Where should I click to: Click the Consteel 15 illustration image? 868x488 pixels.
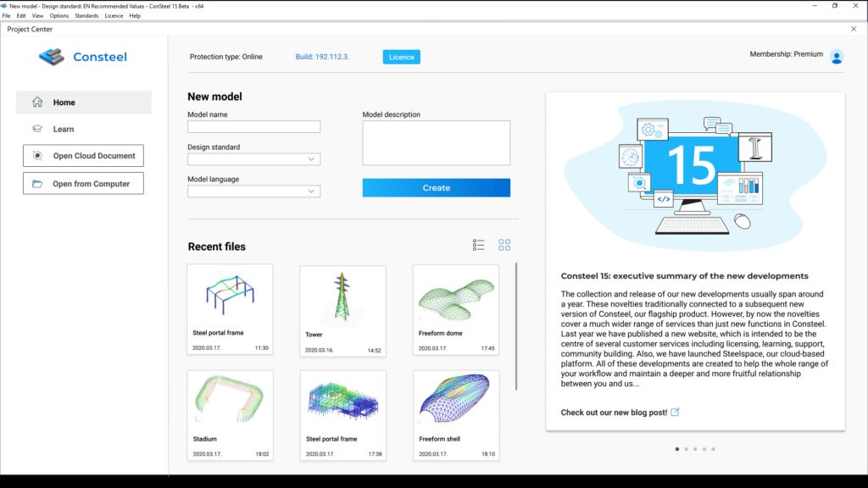(x=695, y=176)
